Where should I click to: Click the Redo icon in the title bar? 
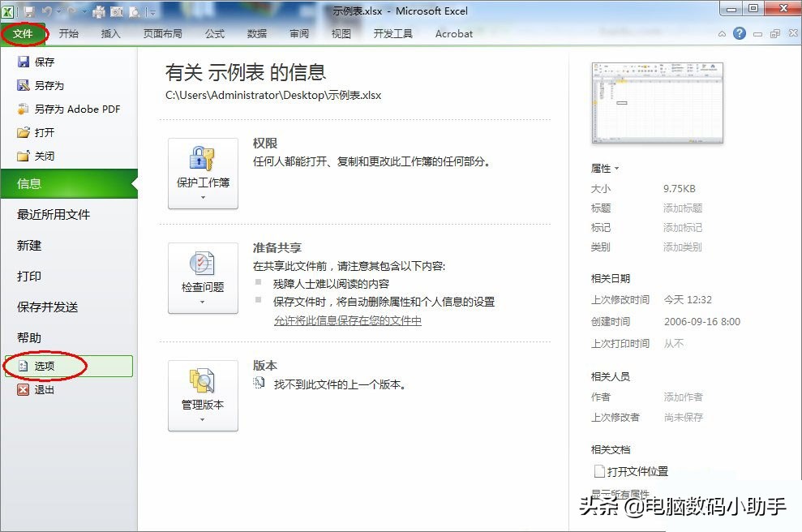[73, 11]
